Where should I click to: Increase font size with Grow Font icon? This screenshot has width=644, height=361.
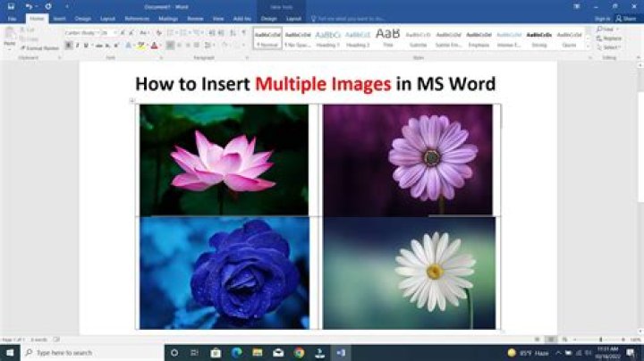tap(123, 33)
